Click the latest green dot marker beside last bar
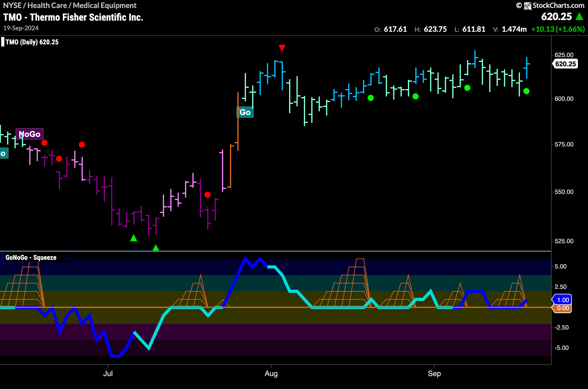The width and height of the screenshot is (588, 389). pos(526,91)
